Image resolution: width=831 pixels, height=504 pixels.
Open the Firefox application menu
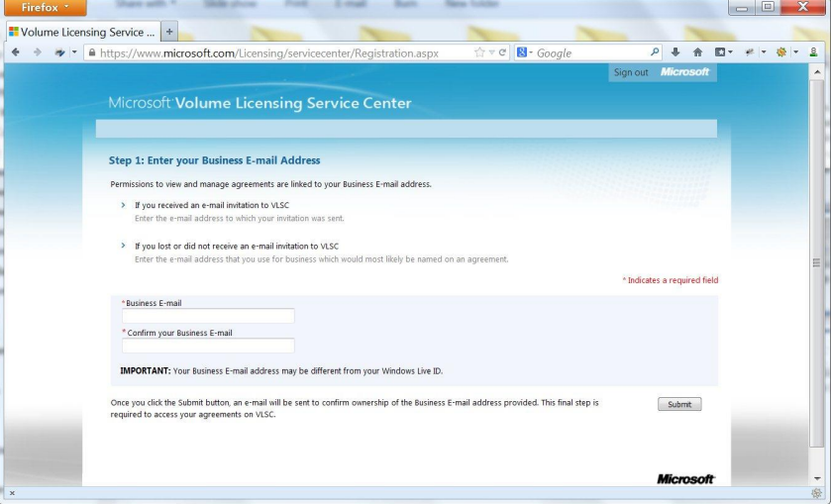[46, 7]
